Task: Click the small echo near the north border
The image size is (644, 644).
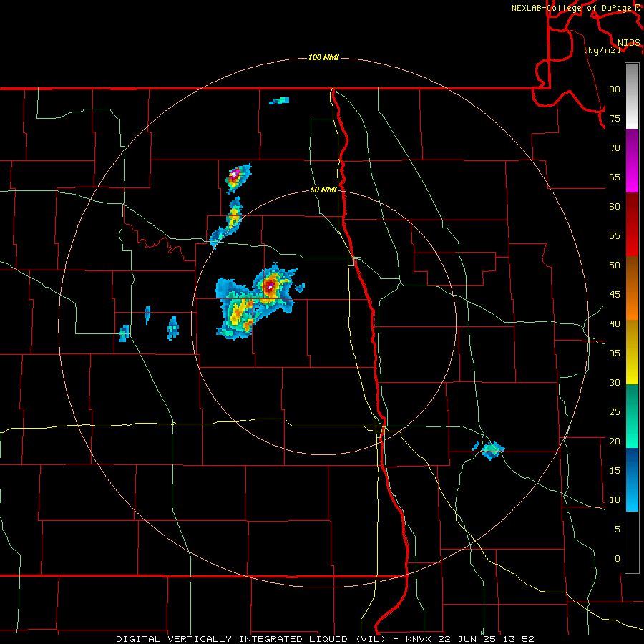Action: pyautogui.click(x=280, y=101)
